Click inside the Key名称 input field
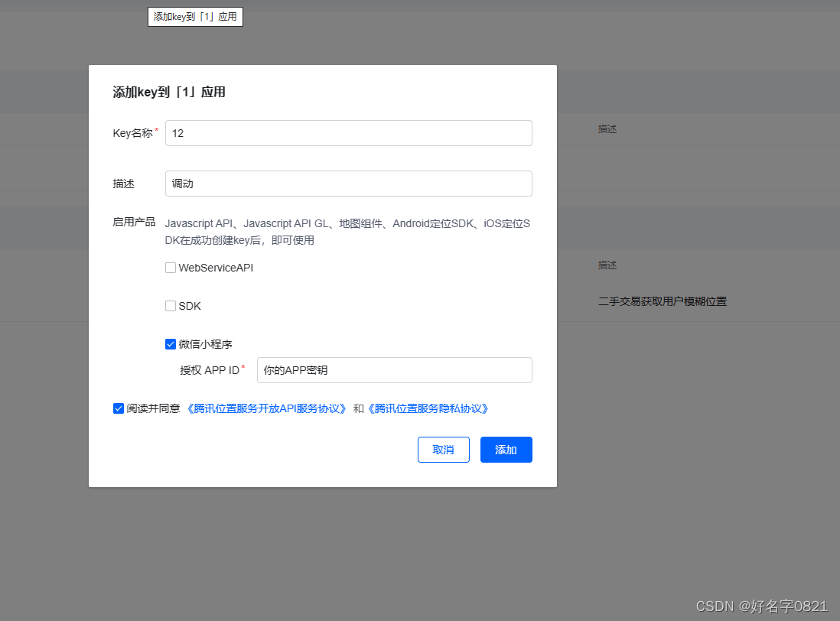This screenshot has height=621, width=840. (x=348, y=132)
